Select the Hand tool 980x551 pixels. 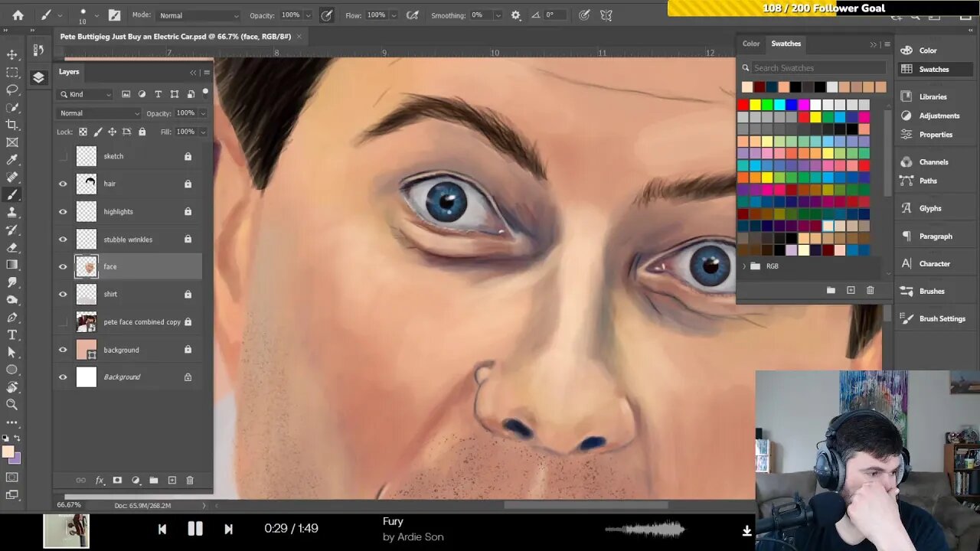pyautogui.click(x=12, y=387)
